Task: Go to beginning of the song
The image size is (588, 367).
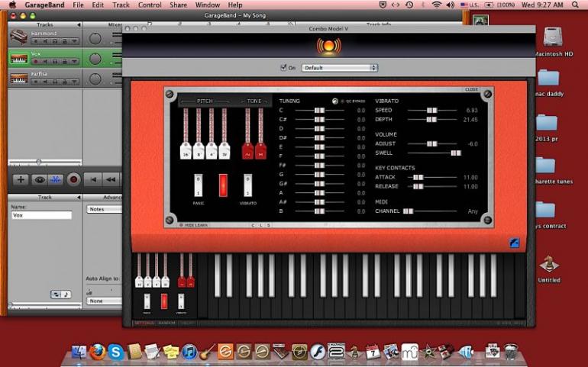Action: pyautogui.click(x=93, y=180)
